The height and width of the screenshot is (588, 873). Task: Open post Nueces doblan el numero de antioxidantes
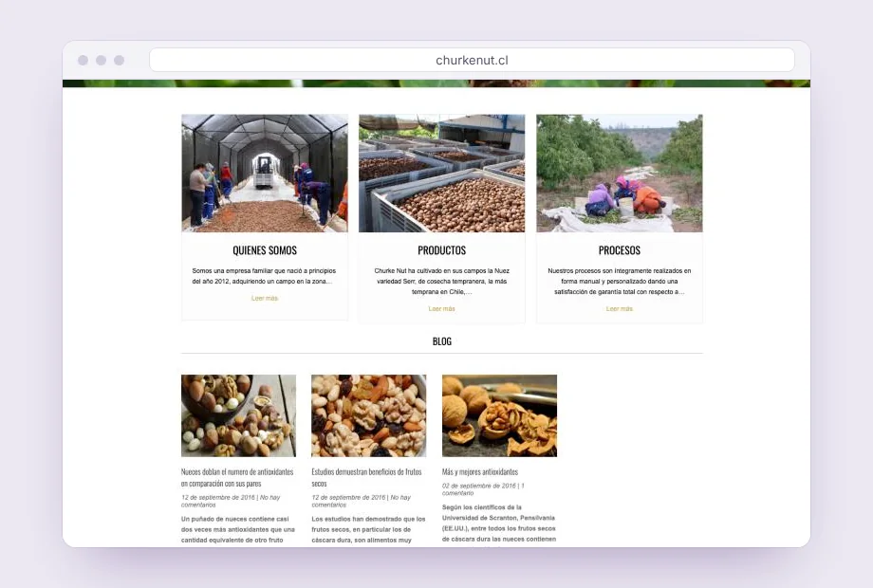[x=237, y=477]
